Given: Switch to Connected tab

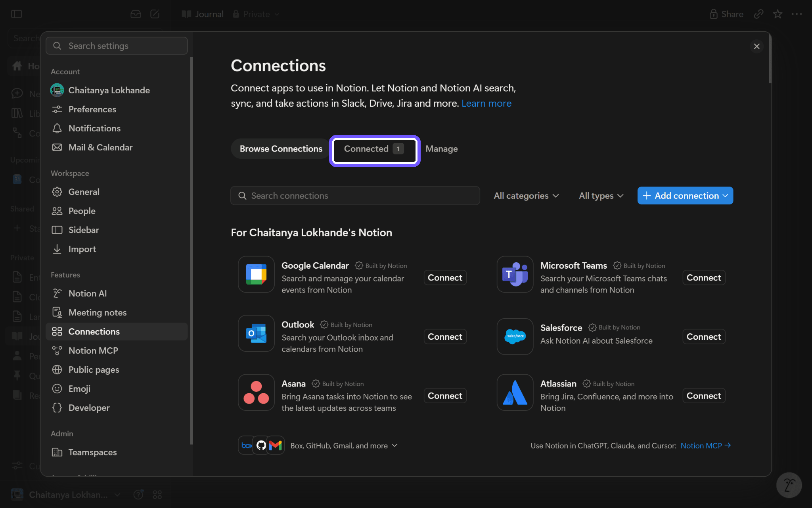Looking at the screenshot, I should coord(374,149).
